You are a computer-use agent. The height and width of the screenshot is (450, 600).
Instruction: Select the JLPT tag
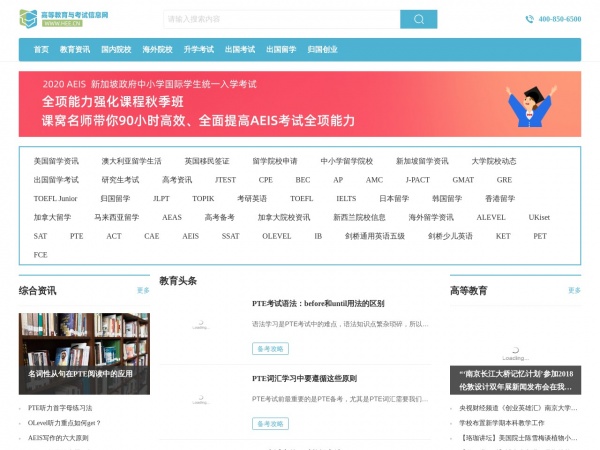click(x=161, y=199)
